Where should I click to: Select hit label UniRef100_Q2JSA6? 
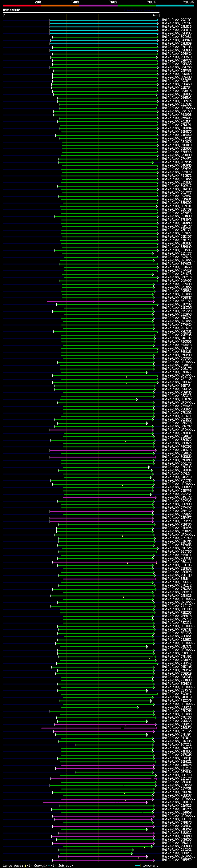[177, 250]
